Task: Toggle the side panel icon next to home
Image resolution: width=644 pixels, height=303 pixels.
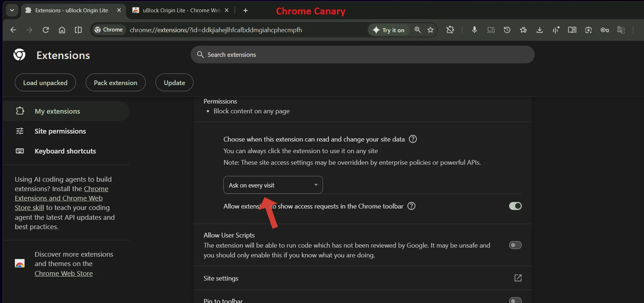Action: [x=78, y=30]
